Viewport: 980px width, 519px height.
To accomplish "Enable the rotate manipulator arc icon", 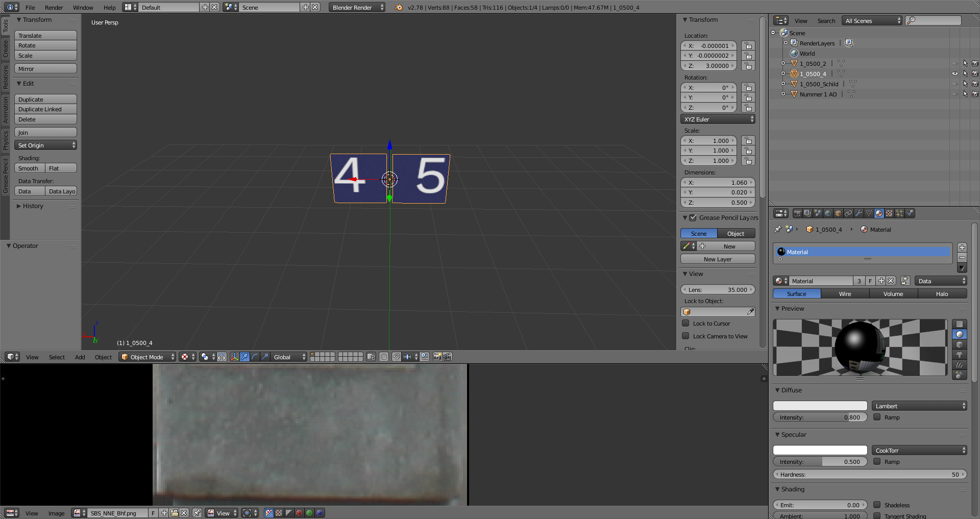I will tap(255, 357).
